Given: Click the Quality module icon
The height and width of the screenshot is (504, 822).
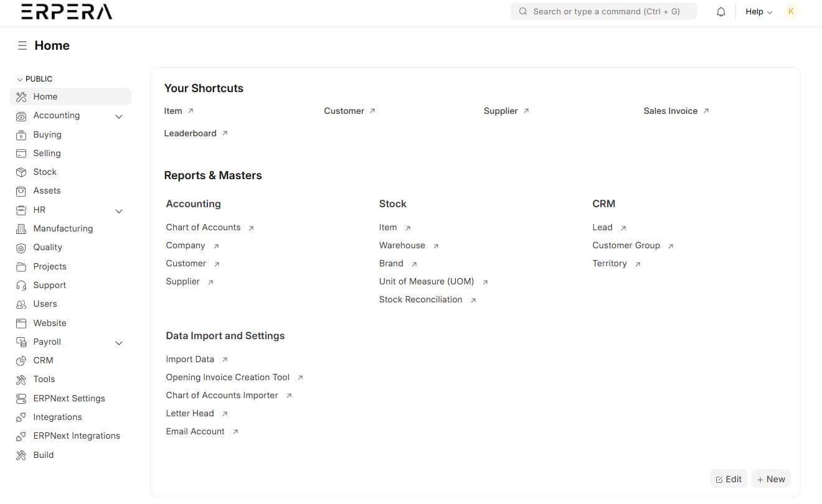Looking at the screenshot, I should point(22,247).
